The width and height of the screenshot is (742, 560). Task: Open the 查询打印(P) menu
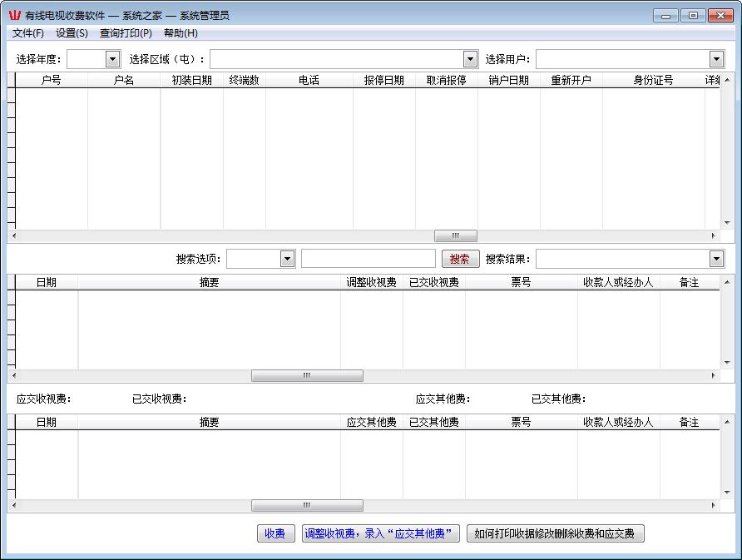click(126, 33)
